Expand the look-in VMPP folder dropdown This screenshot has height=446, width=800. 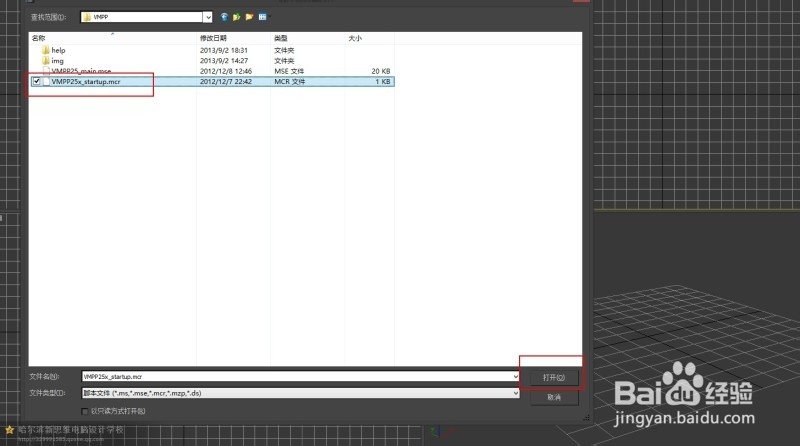click(208, 17)
